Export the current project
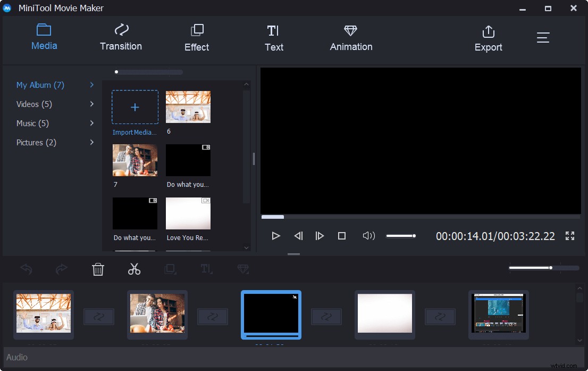 [488, 37]
